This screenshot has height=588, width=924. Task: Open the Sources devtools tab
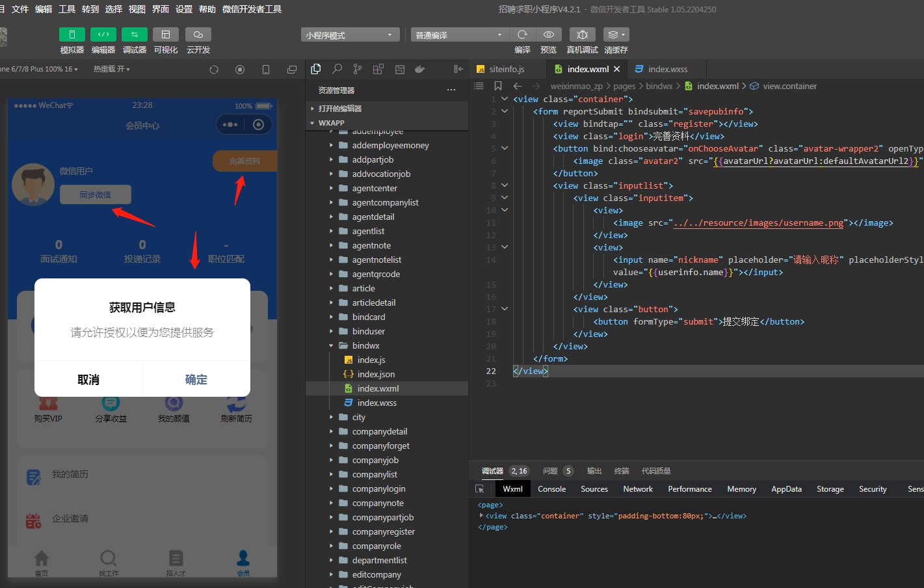[x=594, y=489]
